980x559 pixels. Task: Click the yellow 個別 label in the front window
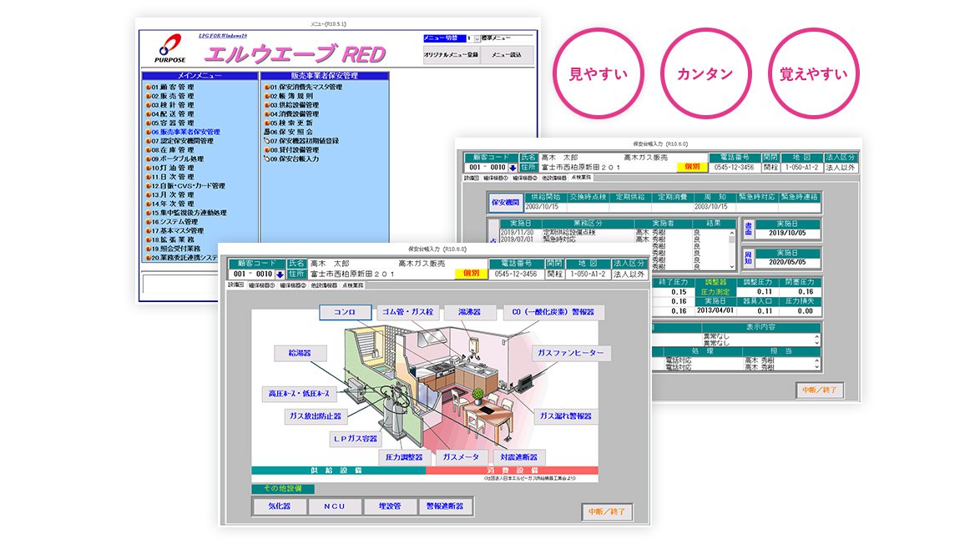click(471, 274)
